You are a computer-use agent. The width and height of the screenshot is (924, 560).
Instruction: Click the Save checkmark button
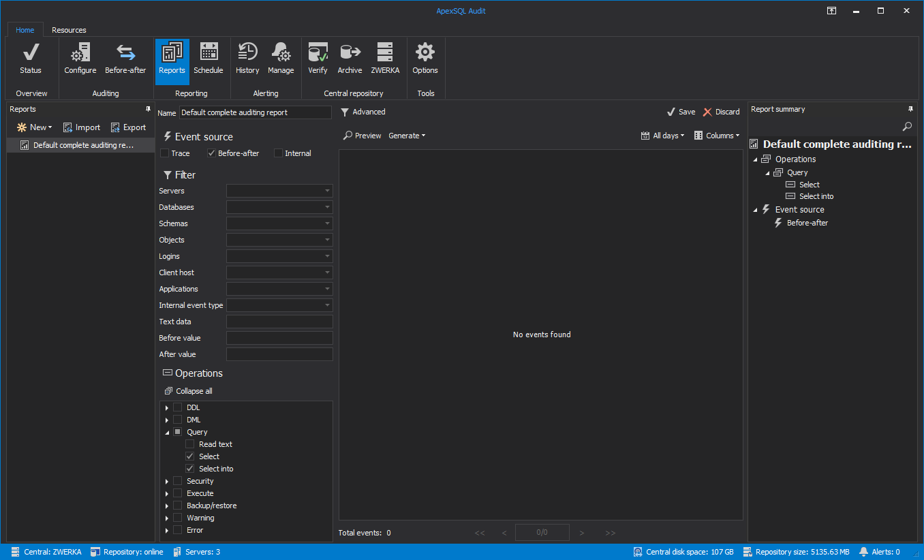pos(681,112)
